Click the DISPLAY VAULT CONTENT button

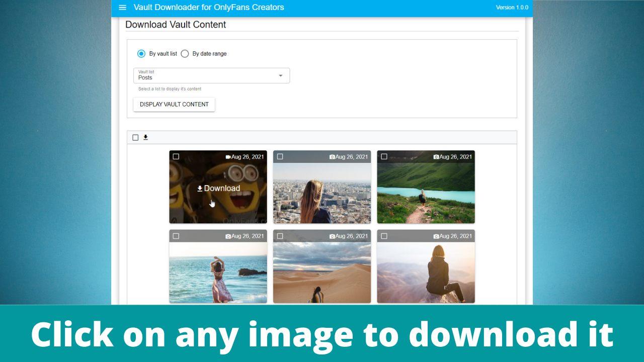point(174,104)
